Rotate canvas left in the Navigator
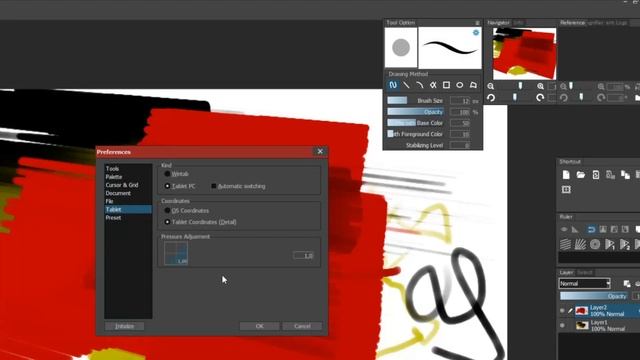 (491, 98)
